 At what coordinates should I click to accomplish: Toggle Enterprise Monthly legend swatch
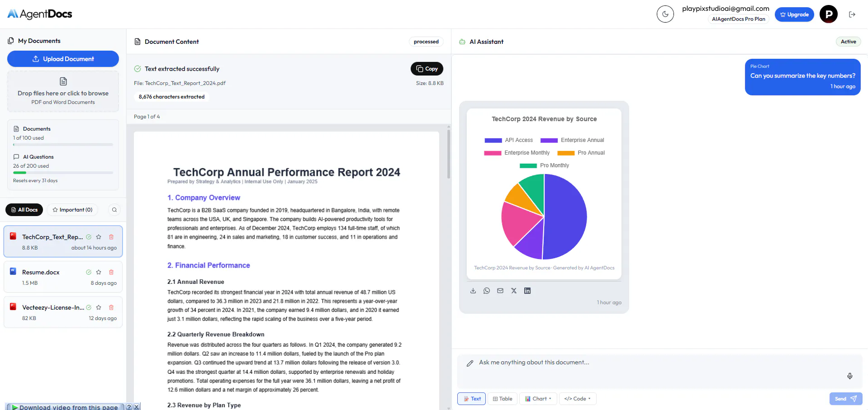coord(493,153)
